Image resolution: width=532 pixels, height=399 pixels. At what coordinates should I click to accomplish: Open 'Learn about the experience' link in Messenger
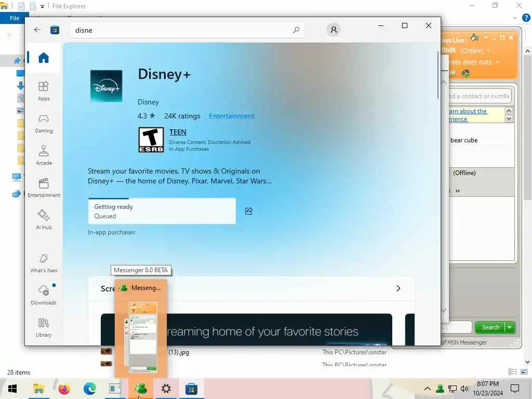tap(468, 115)
